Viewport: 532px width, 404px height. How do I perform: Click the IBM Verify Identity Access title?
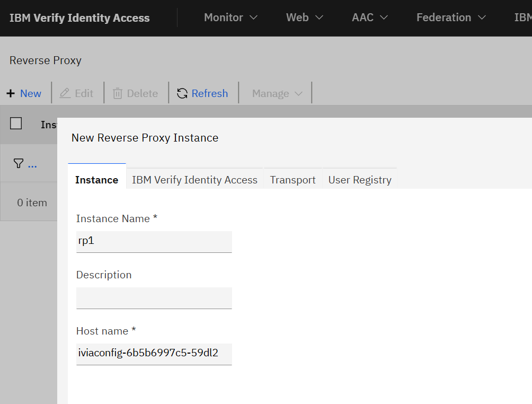click(x=79, y=17)
